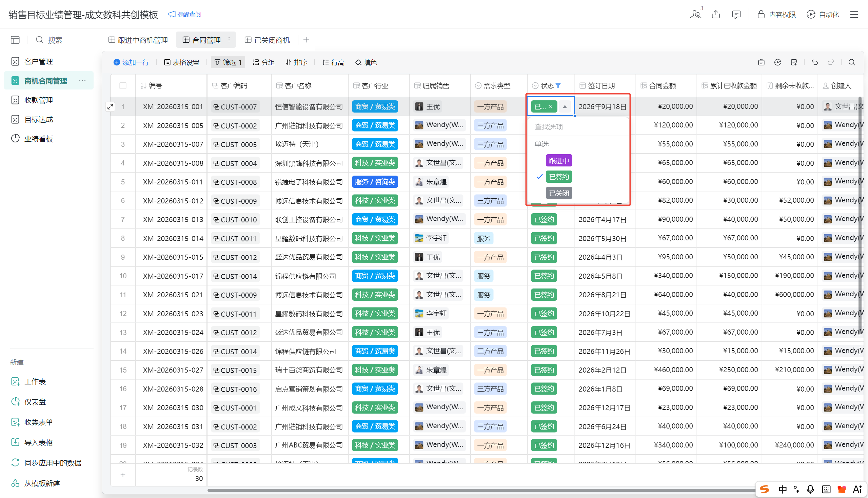
Task: Tick the select-all header checkbox
Action: (123, 85)
